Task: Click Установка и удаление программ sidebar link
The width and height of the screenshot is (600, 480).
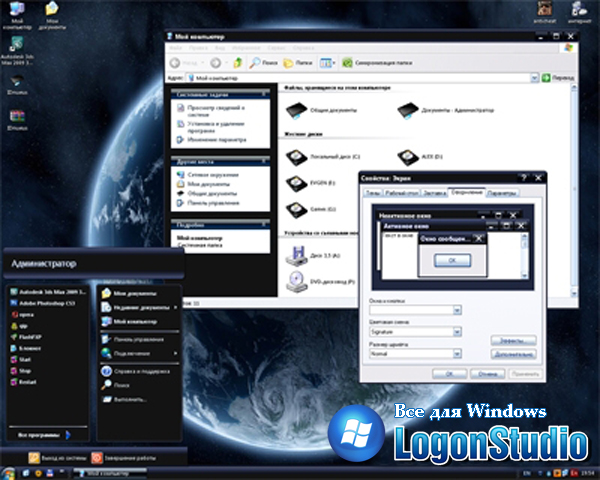Action: (215, 127)
